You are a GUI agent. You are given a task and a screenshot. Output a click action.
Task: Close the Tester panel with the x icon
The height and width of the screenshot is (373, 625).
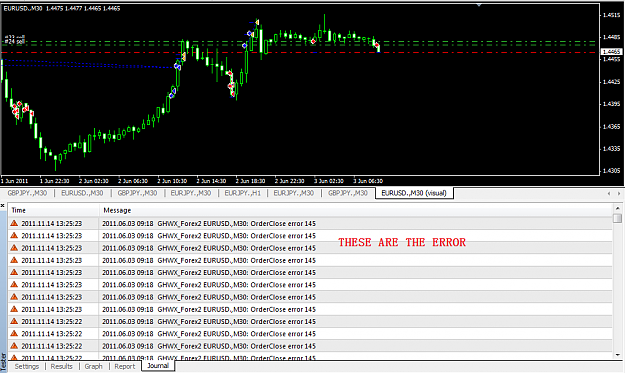point(3,206)
